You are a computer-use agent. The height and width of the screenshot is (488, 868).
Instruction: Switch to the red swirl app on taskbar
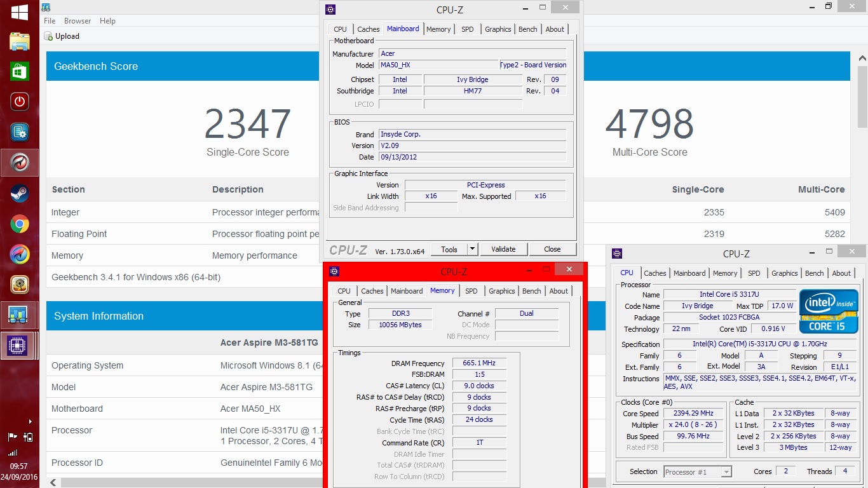point(19,163)
